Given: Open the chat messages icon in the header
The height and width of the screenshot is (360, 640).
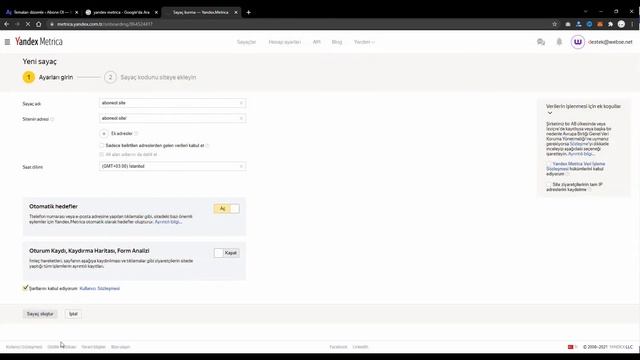Looking at the screenshot, I should point(541,42).
